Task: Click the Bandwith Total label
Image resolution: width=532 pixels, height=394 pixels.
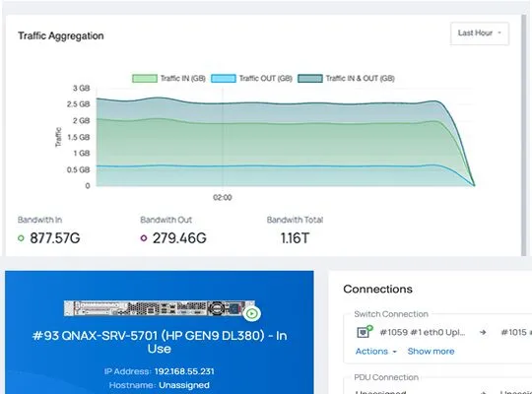Action: point(295,220)
